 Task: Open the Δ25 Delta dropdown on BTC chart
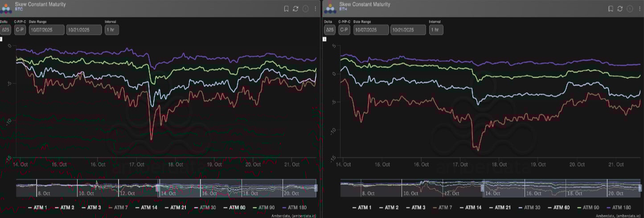pos(6,30)
